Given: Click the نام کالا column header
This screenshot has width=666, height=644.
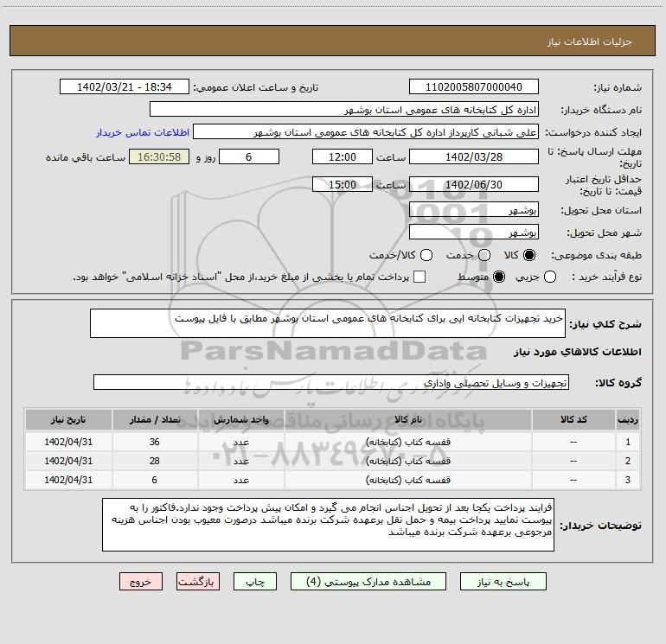Looking at the screenshot, I should pos(407,420).
